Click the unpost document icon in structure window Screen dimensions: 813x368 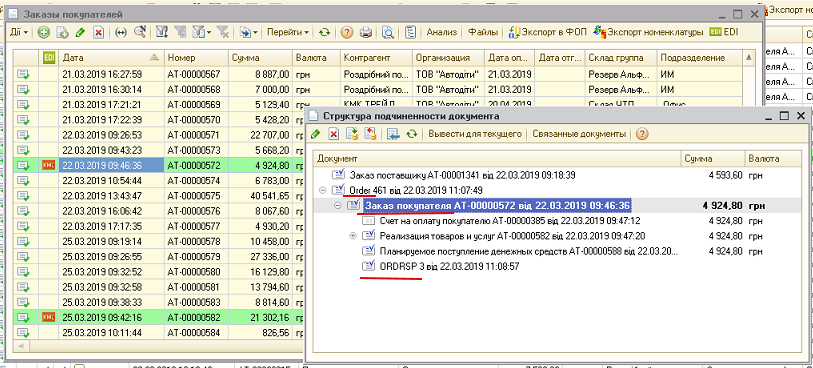[x=370, y=134]
